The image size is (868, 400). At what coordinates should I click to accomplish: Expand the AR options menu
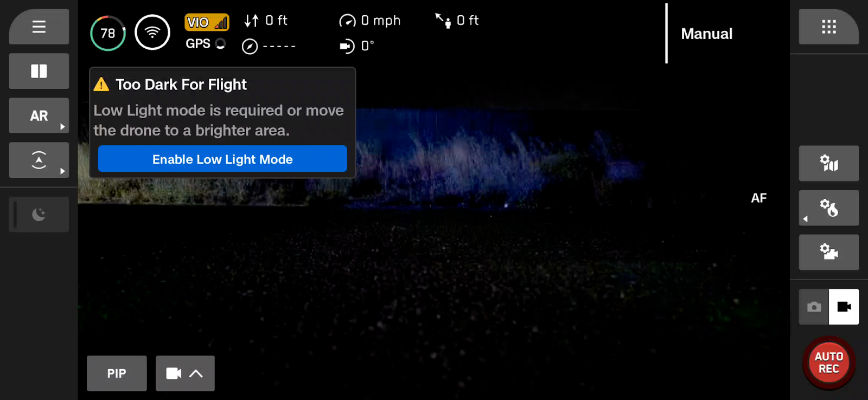click(x=39, y=115)
